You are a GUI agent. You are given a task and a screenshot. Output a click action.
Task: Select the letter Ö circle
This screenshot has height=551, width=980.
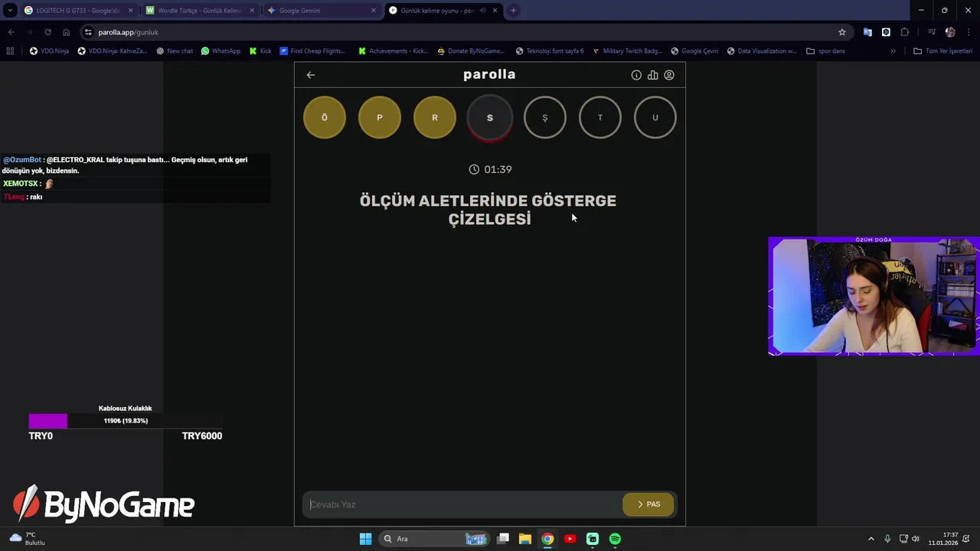click(325, 118)
